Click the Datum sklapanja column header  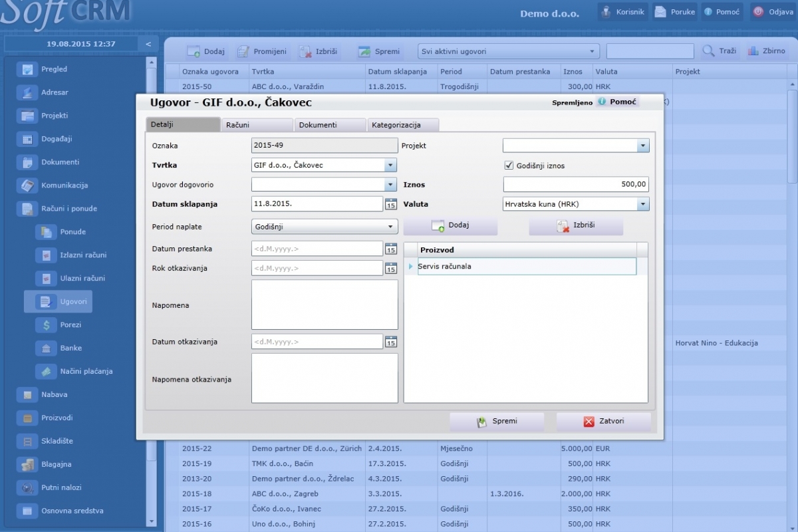[x=398, y=72]
